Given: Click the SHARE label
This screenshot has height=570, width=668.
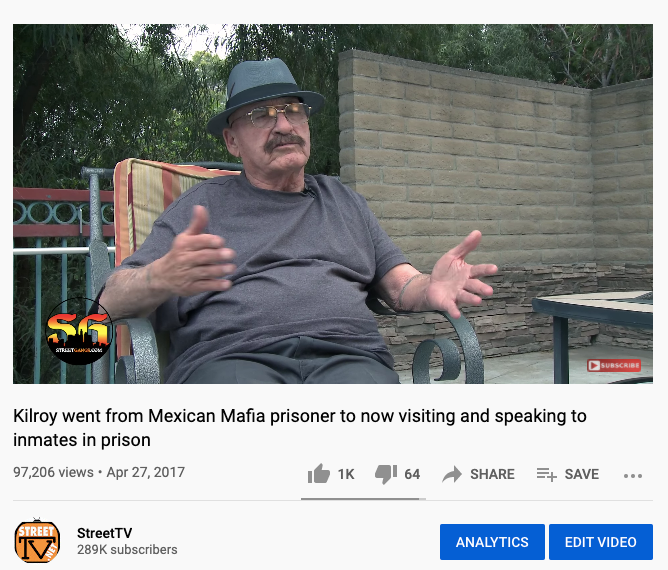Looking at the screenshot, I should (492, 474).
